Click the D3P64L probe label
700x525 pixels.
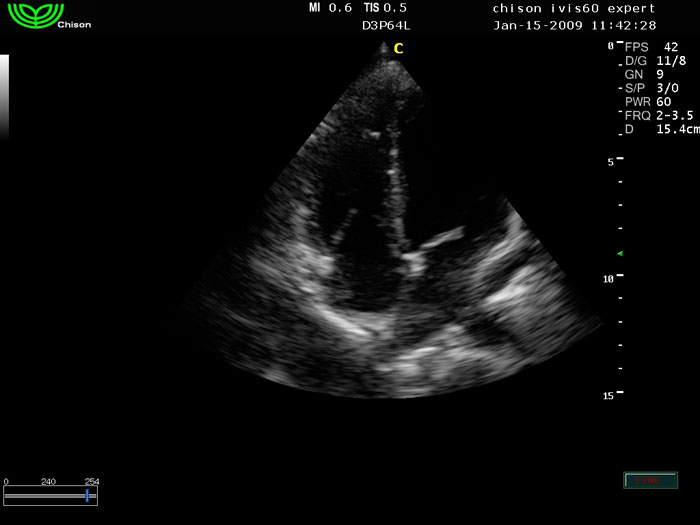386,26
